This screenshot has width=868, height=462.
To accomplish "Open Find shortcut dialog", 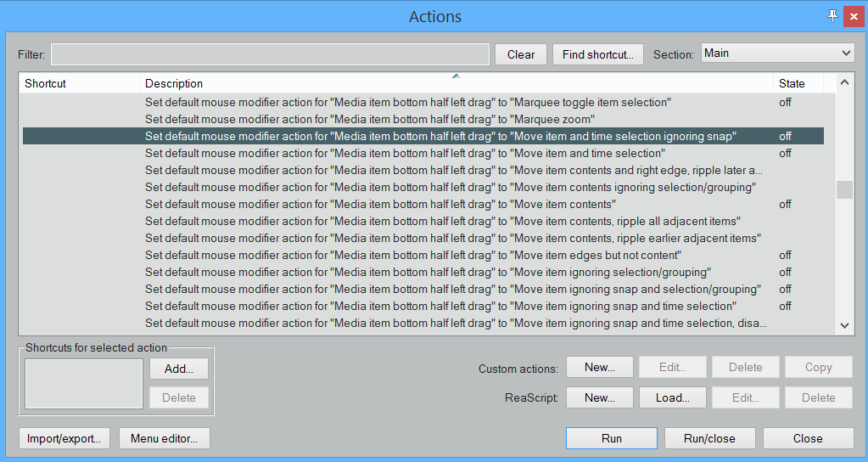I will coord(598,54).
